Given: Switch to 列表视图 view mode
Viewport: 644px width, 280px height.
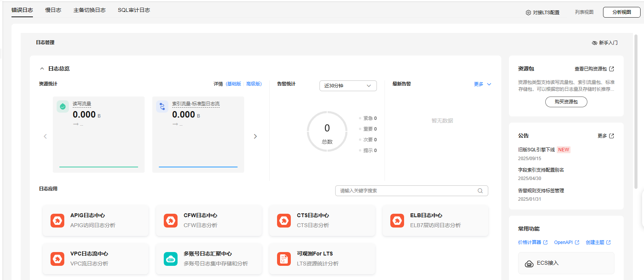Looking at the screenshot, I should click(x=584, y=12).
